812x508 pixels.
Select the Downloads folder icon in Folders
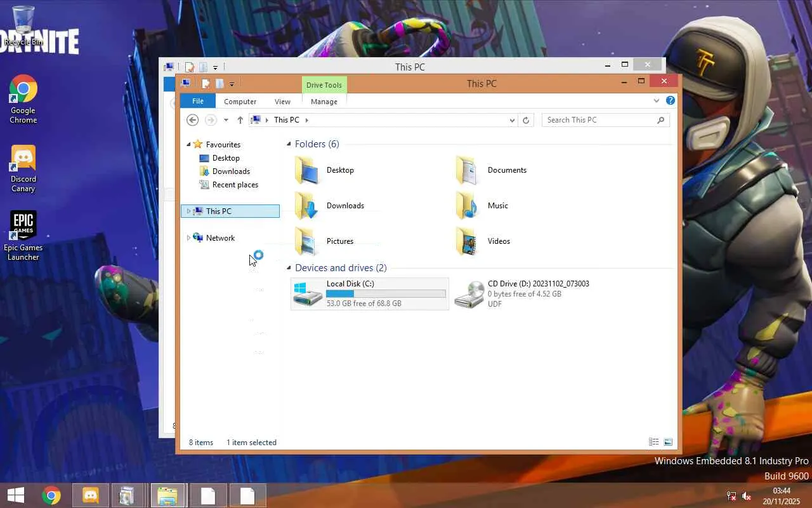click(x=308, y=206)
